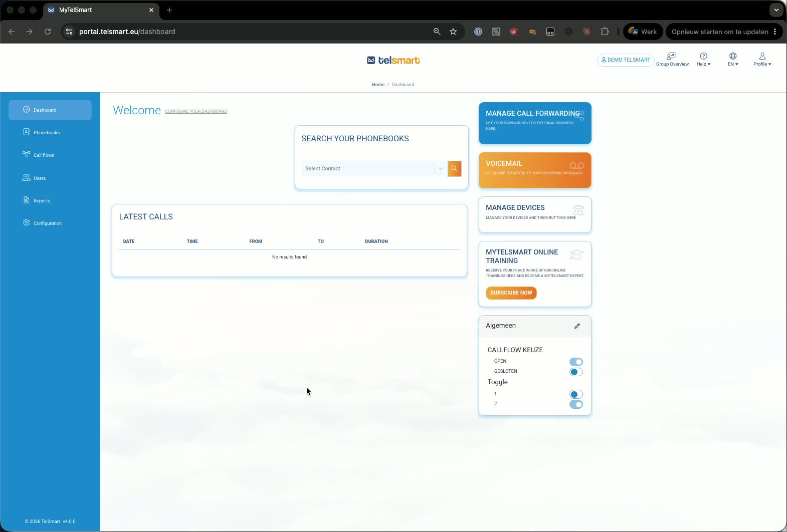Click the Werk browser profile button
Viewport: 787px width, 532px height.
tap(643, 32)
